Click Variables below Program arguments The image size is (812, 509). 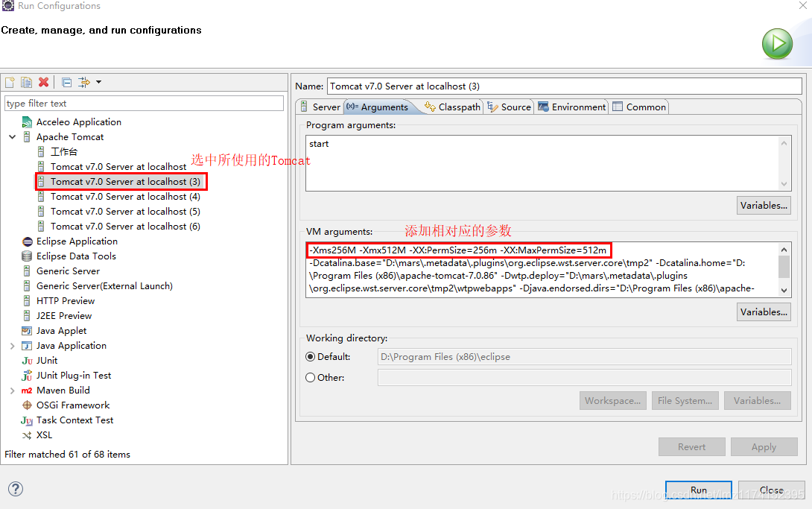[x=764, y=205]
